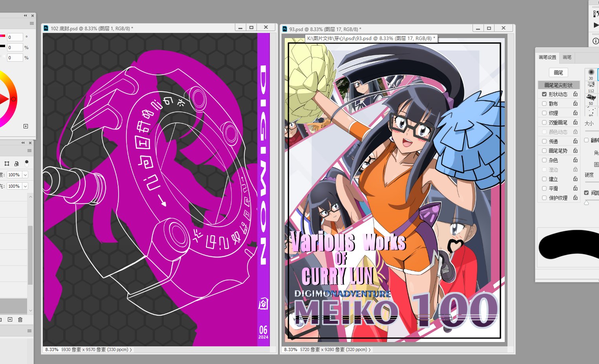Open the color panel's hamburger menu

tap(32, 24)
